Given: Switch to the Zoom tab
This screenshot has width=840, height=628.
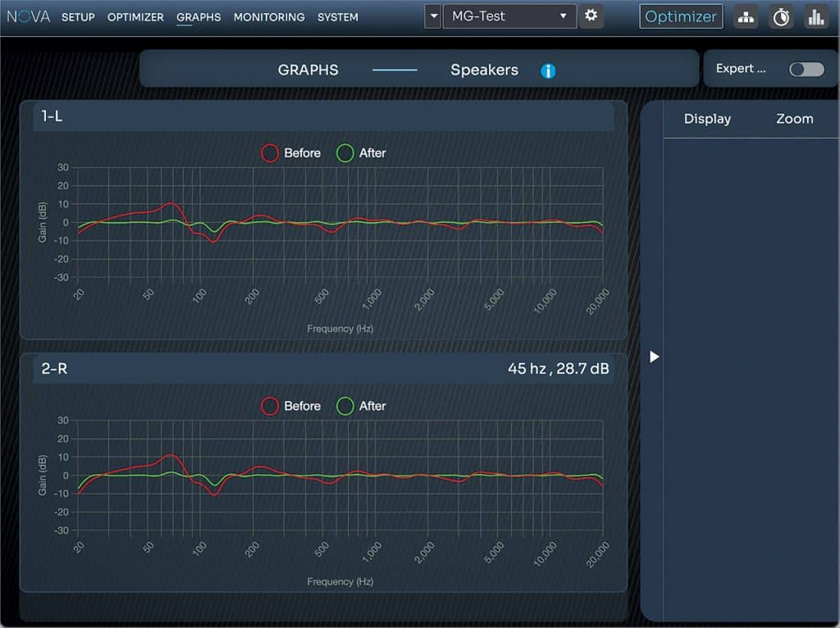Looking at the screenshot, I should click(x=794, y=119).
